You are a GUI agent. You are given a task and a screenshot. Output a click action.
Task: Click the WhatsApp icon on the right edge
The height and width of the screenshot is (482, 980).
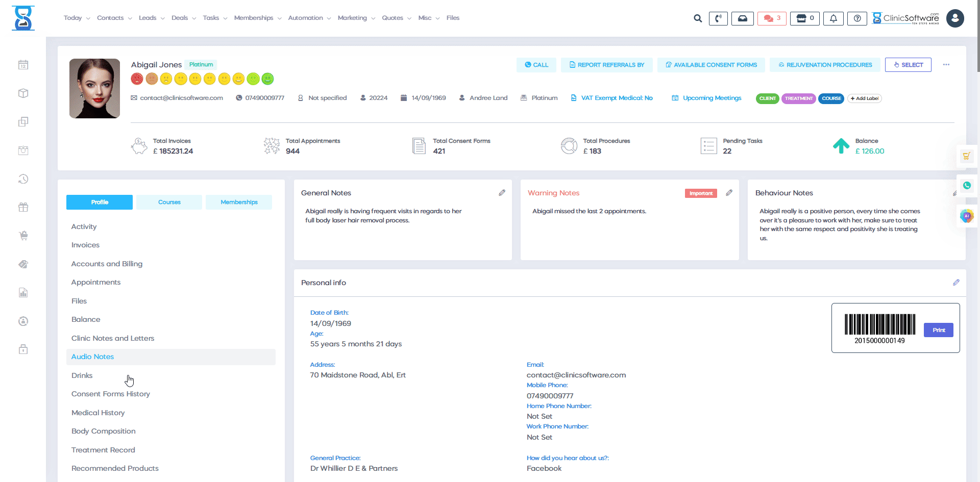pyautogui.click(x=966, y=186)
